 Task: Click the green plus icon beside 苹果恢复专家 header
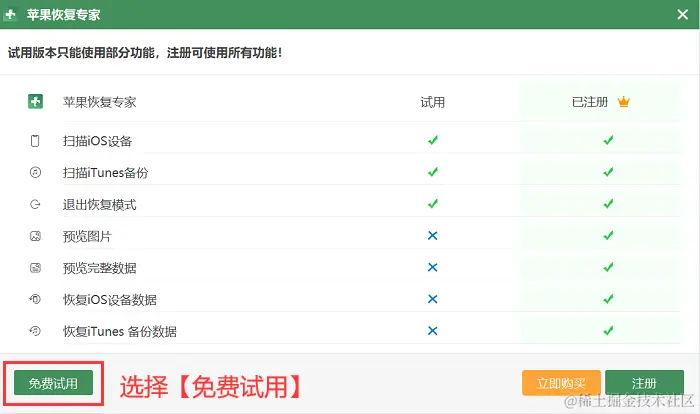click(35, 102)
